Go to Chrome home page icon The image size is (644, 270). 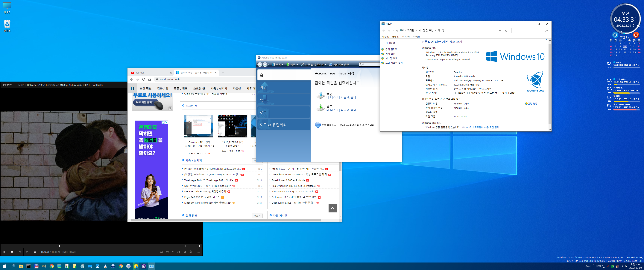tap(150, 79)
